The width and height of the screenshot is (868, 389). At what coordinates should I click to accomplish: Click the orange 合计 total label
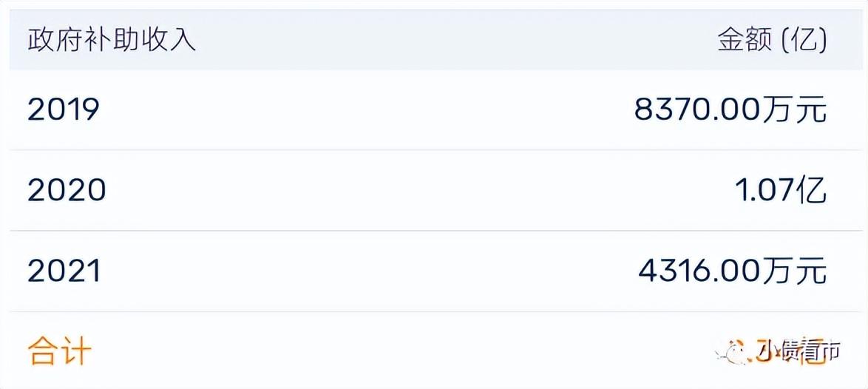pos(60,351)
